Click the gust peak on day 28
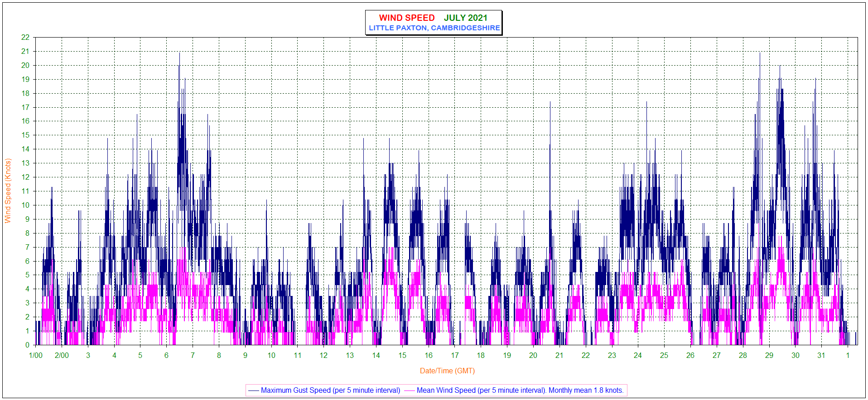Viewport: 868px width, 400px height. pos(760,53)
